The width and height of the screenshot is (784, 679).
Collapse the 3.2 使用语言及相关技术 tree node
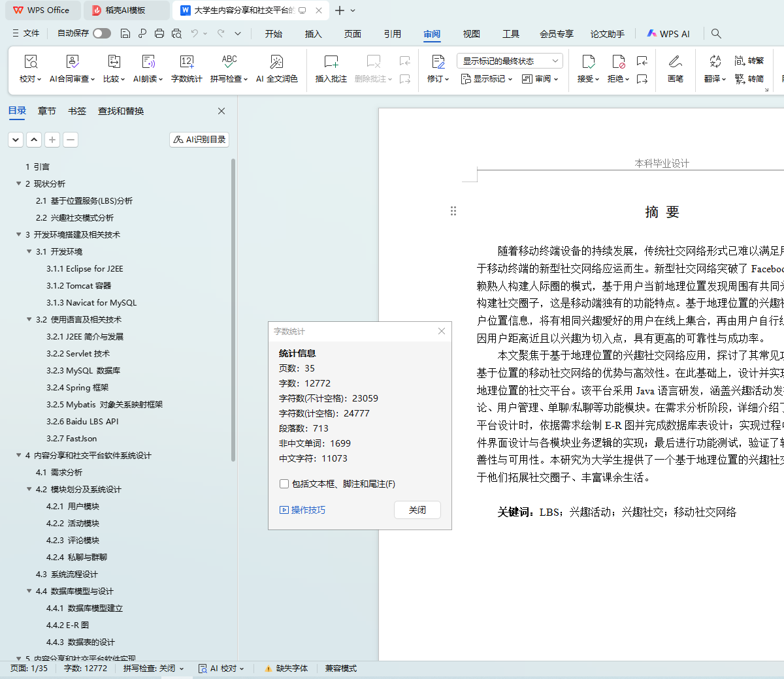pos(29,319)
